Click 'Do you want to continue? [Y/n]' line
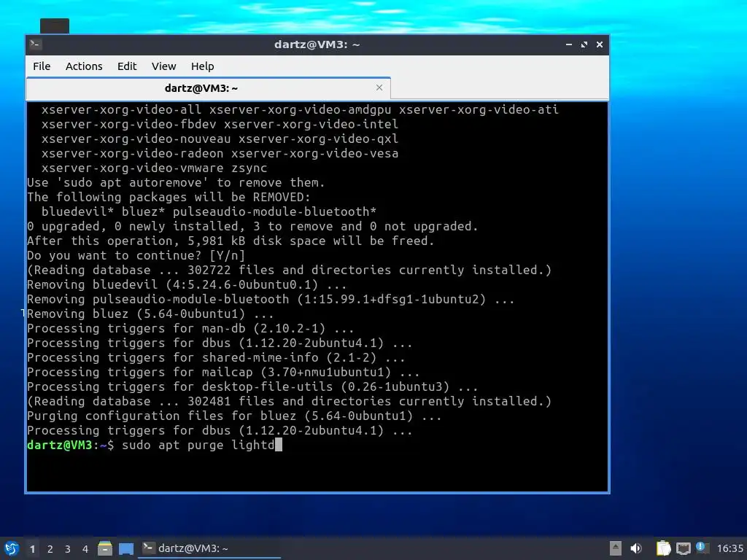747x560 pixels. 136,256
